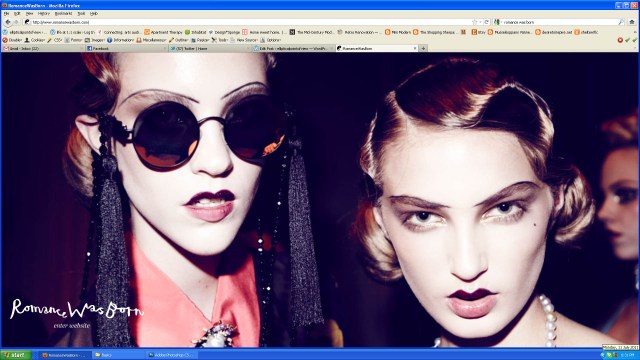Go to the home page via the house icon
The image size is (640, 360).
[x=632, y=22]
